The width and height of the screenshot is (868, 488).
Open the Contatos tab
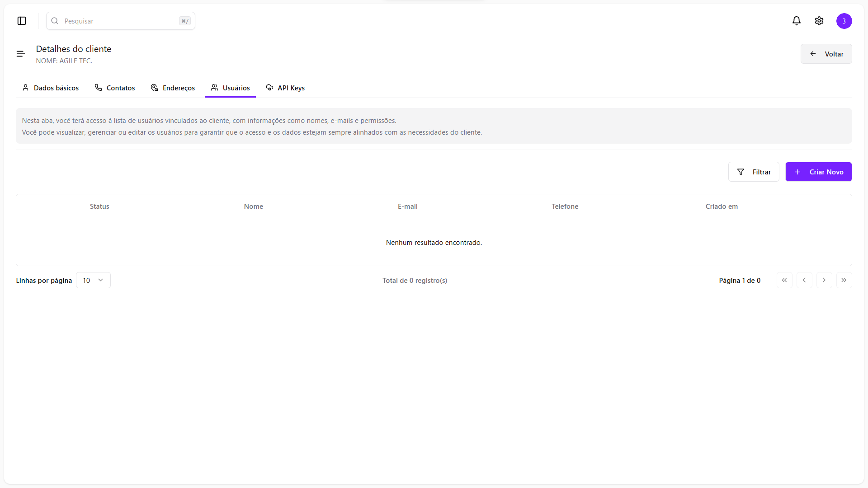tap(115, 88)
